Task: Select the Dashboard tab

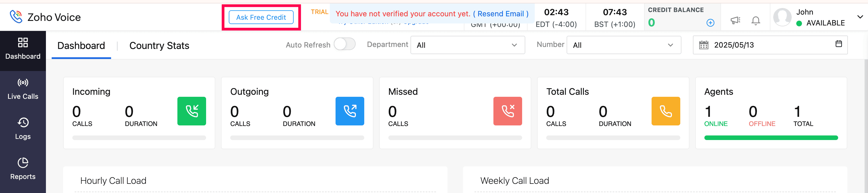Action: pyautogui.click(x=81, y=46)
